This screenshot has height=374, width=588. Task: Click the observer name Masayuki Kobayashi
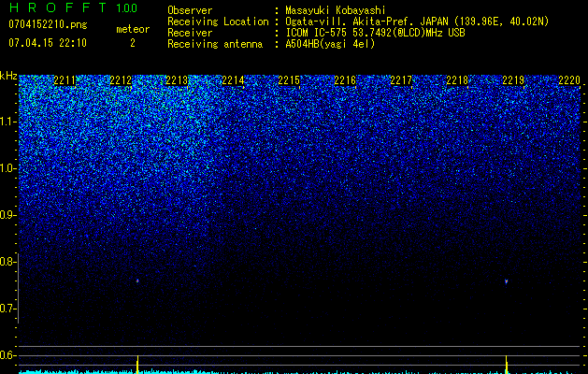pos(336,10)
